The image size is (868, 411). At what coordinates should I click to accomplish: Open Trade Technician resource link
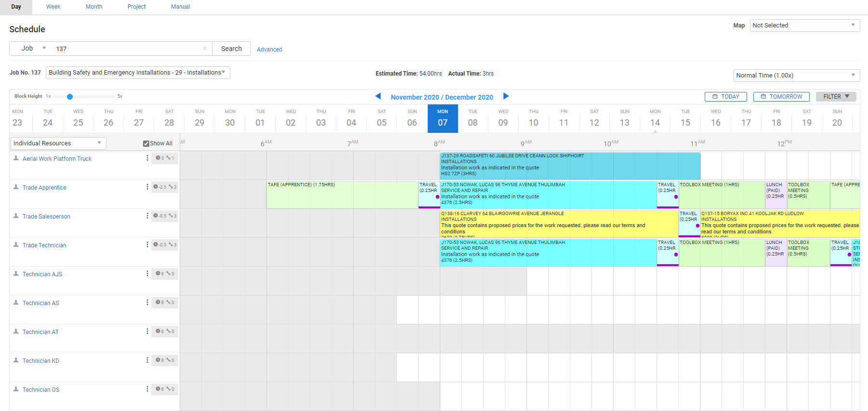[44, 245]
